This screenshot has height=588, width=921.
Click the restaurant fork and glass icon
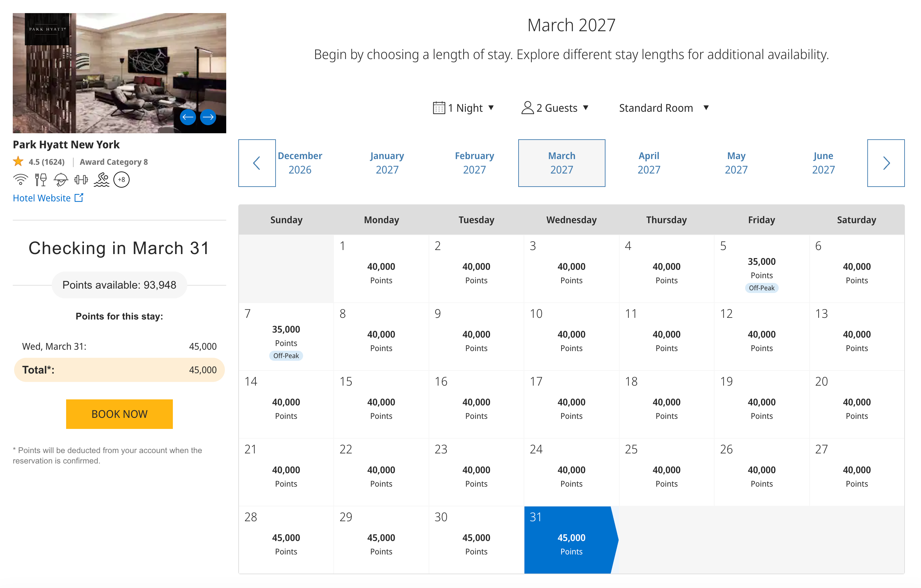[x=41, y=180]
